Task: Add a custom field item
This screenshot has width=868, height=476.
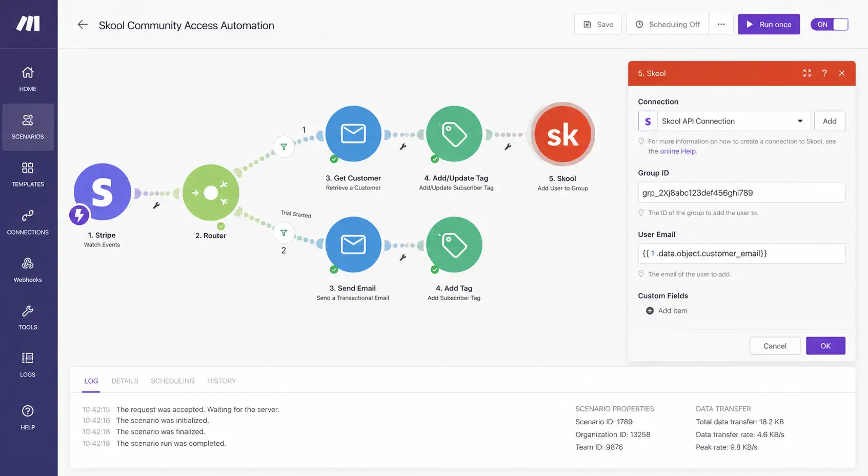Action: point(667,311)
